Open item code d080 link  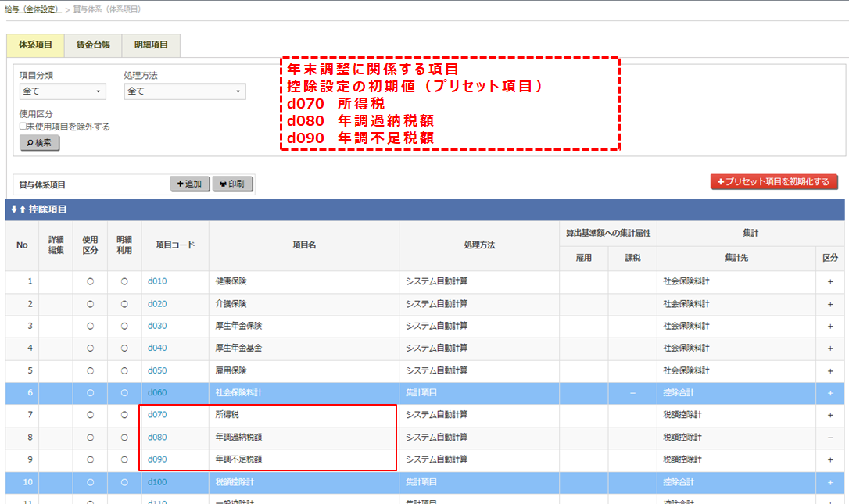(x=157, y=438)
